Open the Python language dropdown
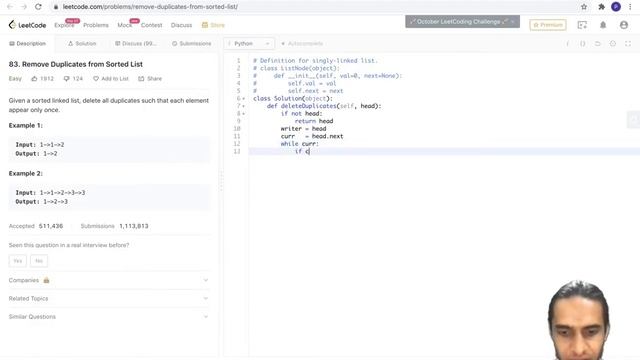Image resolution: width=640 pixels, height=360 pixels. click(249, 43)
